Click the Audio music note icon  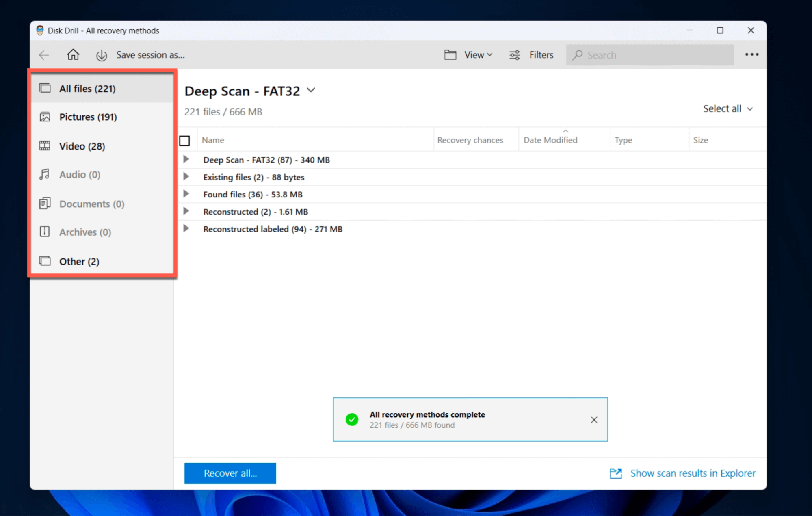coord(45,174)
